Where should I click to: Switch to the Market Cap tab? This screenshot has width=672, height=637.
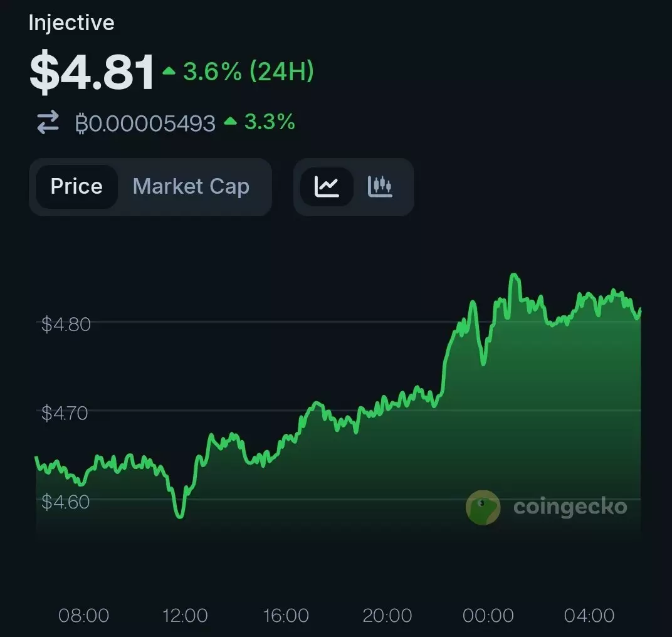click(191, 186)
